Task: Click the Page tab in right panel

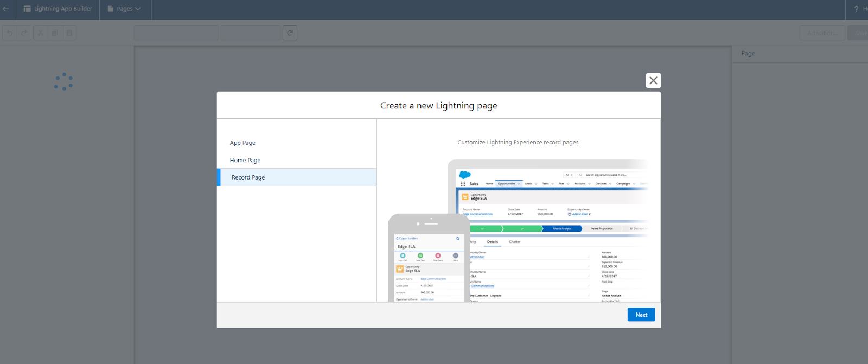Action: point(748,53)
